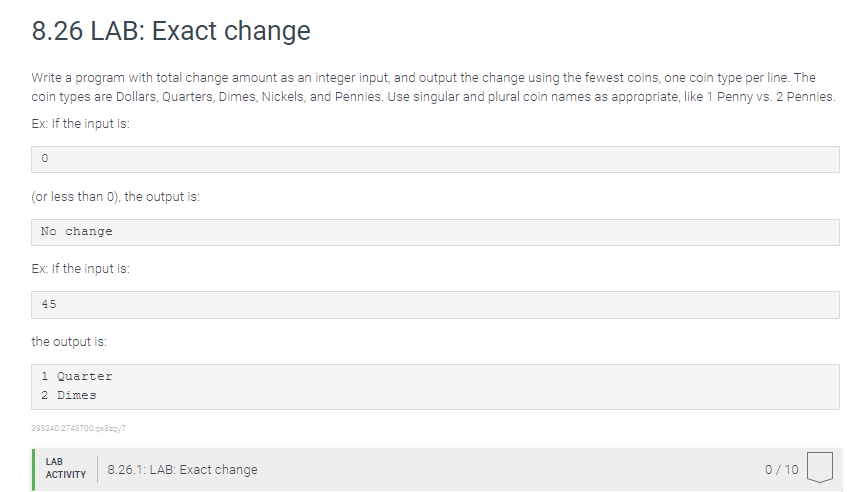
Task: Click the 0 / 10 score indicator
Action: point(780,470)
